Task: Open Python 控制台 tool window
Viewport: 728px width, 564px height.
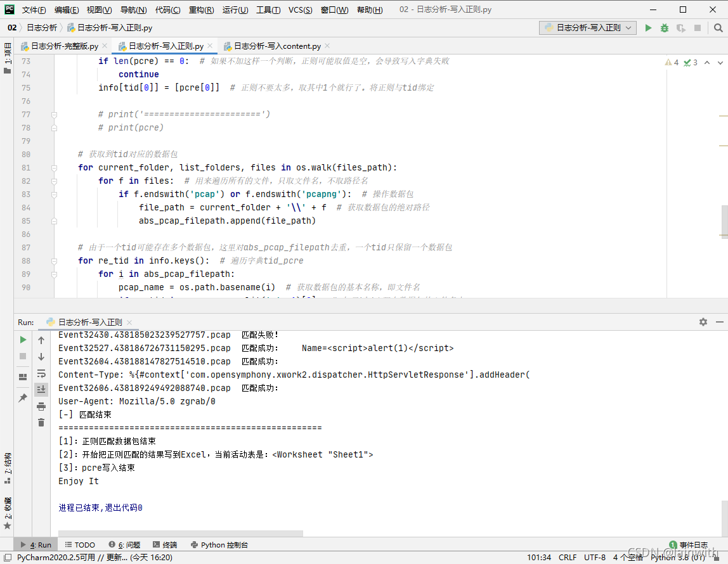Action: pos(219,544)
